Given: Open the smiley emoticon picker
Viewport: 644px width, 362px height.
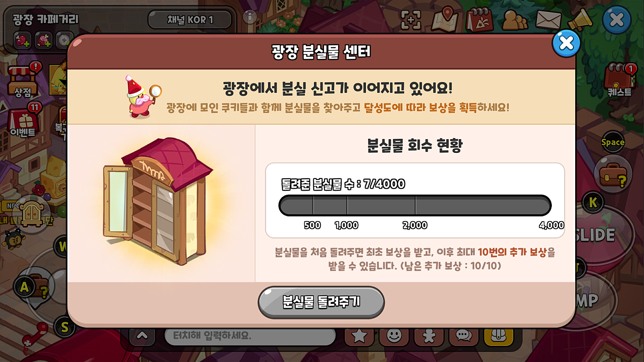Looking at the screenshot, I should point(394,335).
